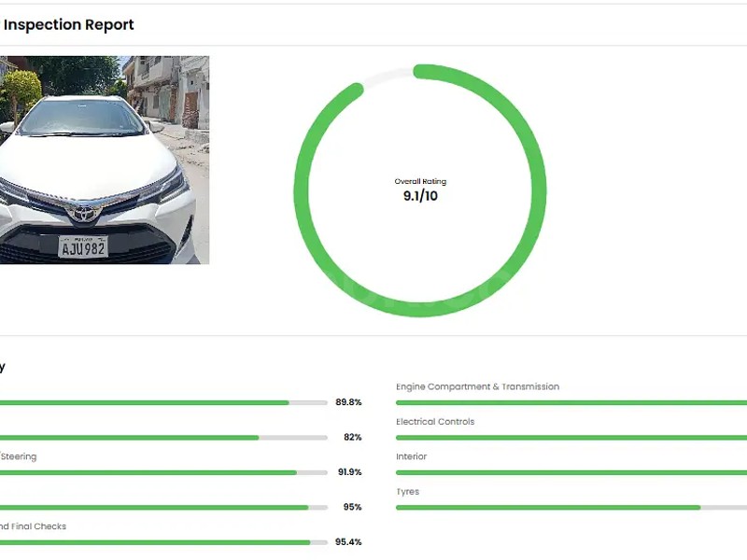
Task: Click the 82% score value
Action: click(353, 437)
